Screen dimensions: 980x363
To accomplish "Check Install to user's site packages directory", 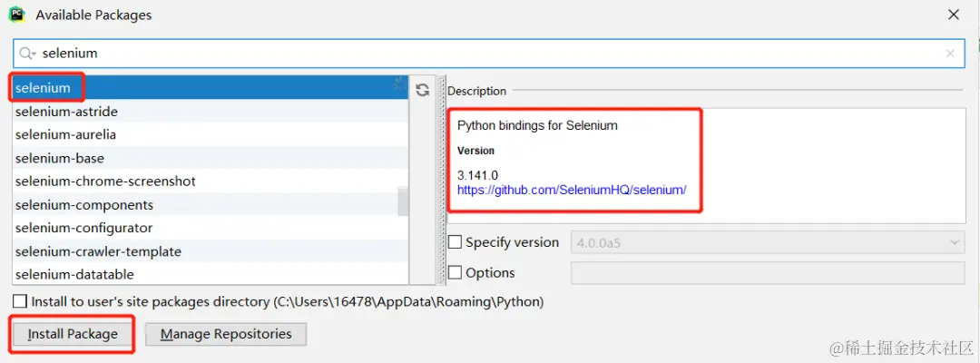I will coord(21,301).
